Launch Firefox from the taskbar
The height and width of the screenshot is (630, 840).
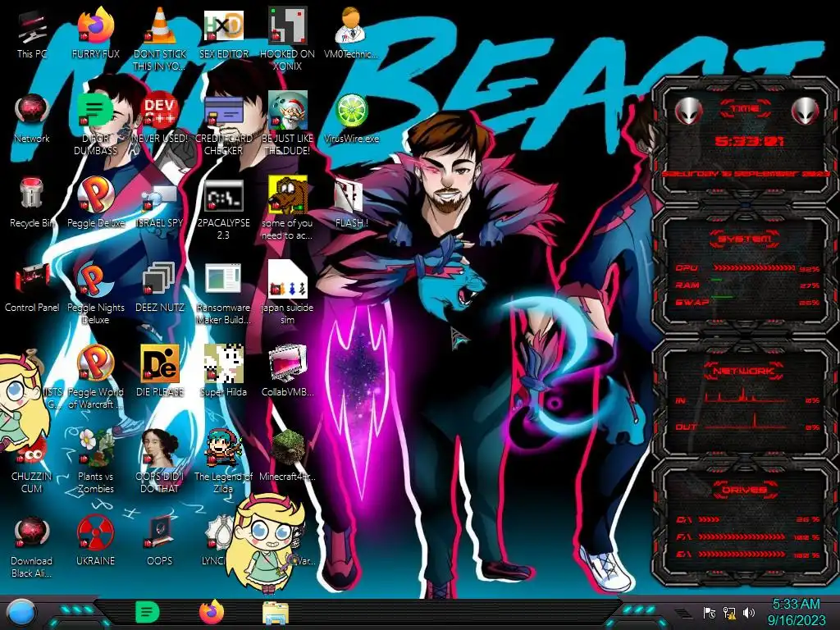click(x=212, y=612)
